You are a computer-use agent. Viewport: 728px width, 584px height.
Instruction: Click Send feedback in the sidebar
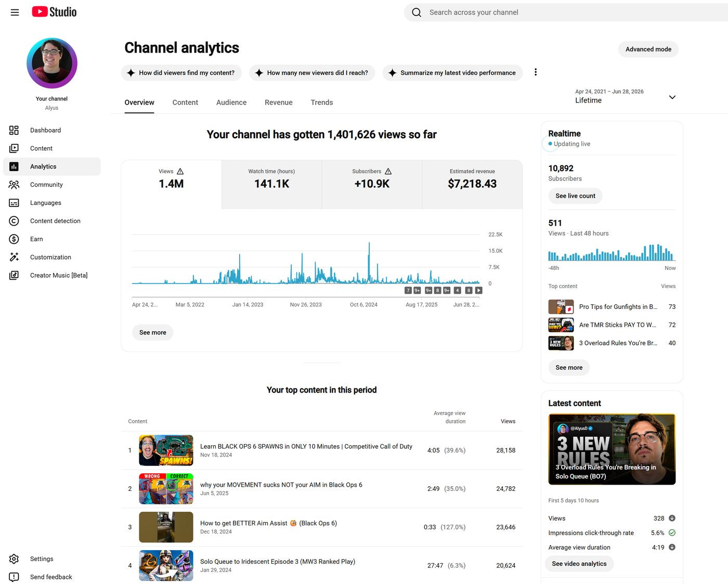pos(52,577)
